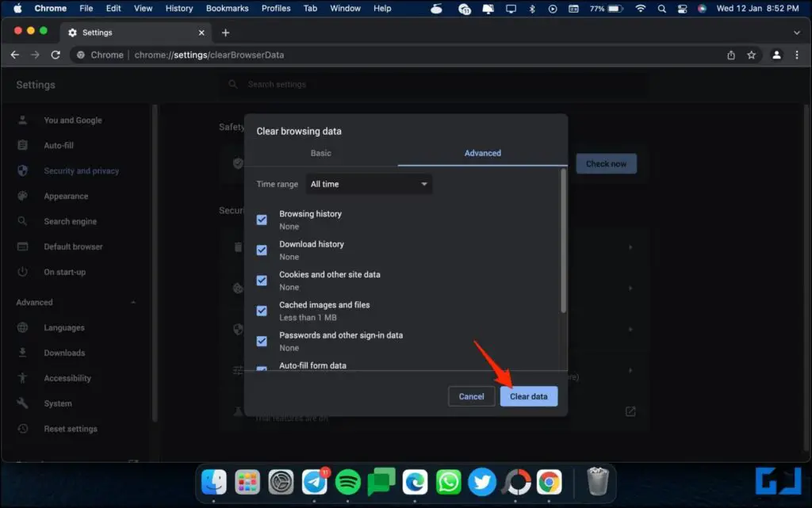Close the Settings tab
The width and height of the screenshot is (812, 508).
click(201, 32)
